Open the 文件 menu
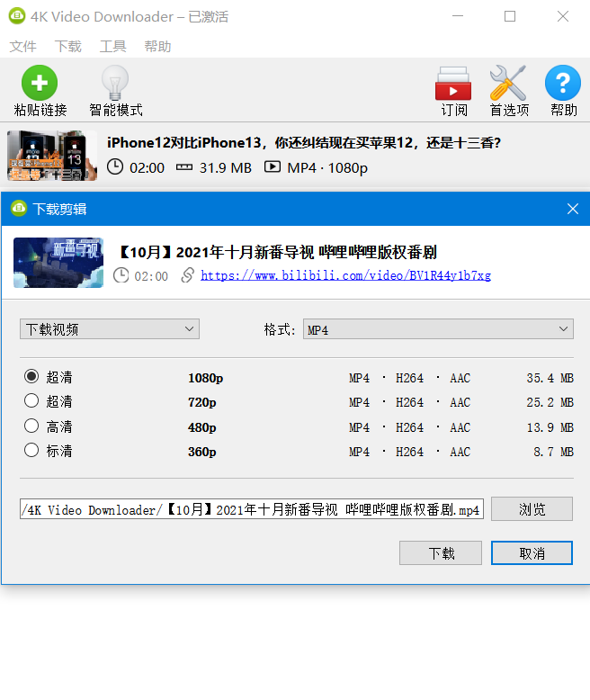The width and height of the screenshot is (590, 700). (22, 46)
